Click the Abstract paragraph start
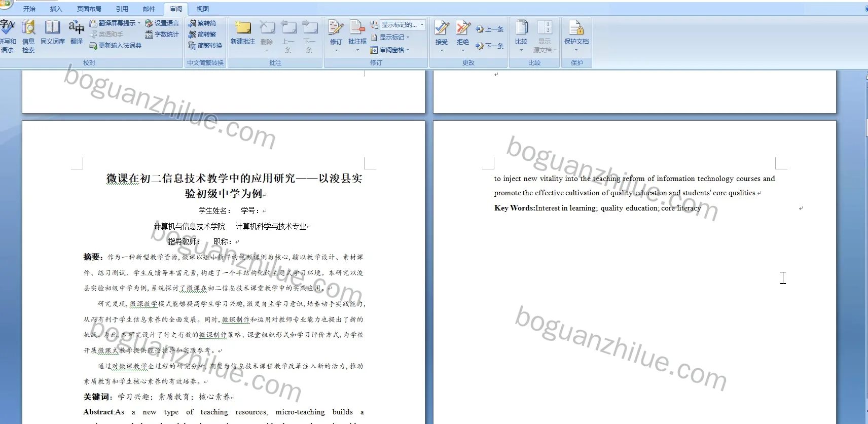Screen dimensions: 868x424 [x=99, y=412]
